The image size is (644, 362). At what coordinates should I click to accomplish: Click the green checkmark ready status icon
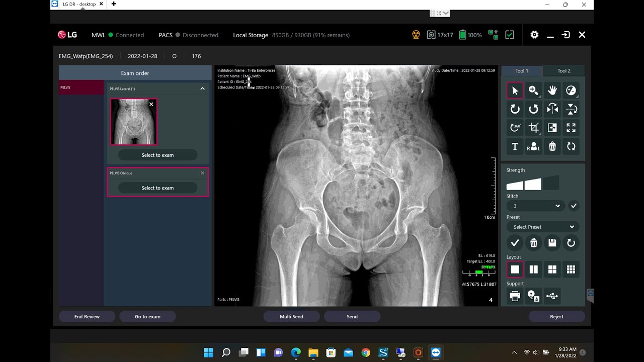(510, 35)
